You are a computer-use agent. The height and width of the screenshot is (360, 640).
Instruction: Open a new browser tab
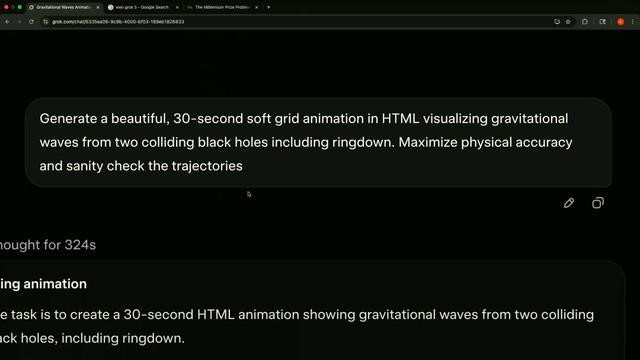click(x=268, y=7)
